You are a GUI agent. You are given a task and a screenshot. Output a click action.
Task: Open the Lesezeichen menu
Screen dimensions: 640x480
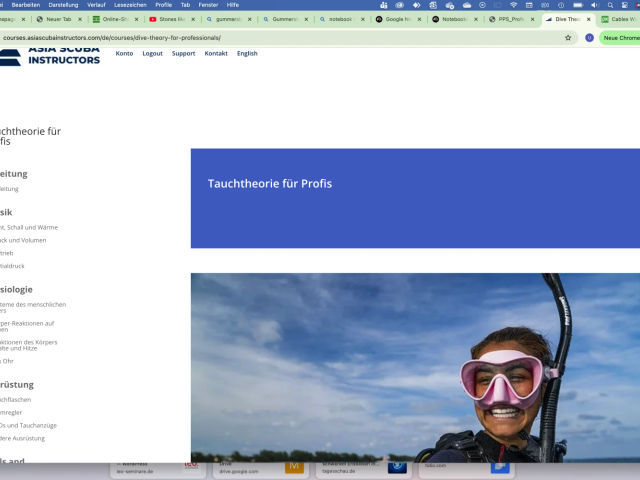click(x=130, y=5)
